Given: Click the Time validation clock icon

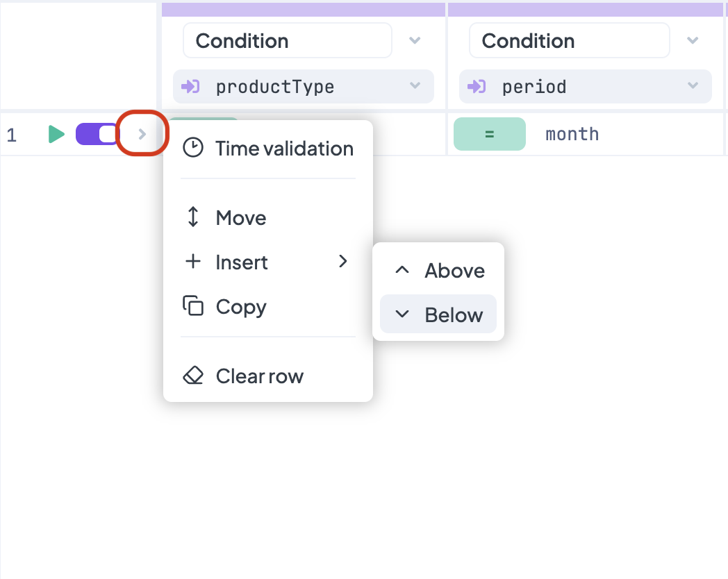Looking at the screenshot, I should pos(192,148).
